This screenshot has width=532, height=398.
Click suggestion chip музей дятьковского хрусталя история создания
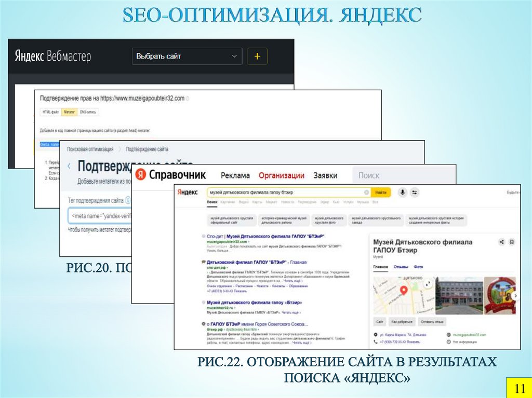[436, 221]
